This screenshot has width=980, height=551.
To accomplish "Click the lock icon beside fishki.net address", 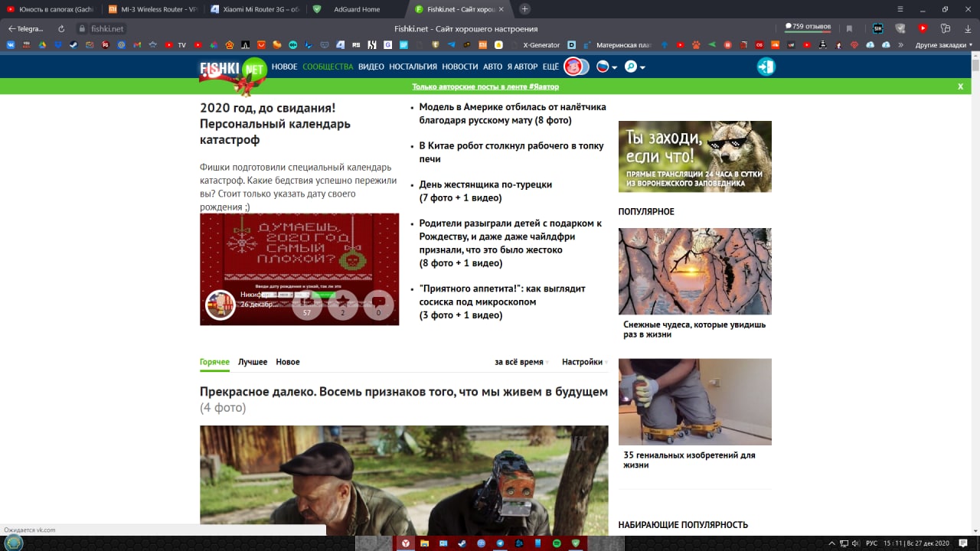I will coord(82,28).
